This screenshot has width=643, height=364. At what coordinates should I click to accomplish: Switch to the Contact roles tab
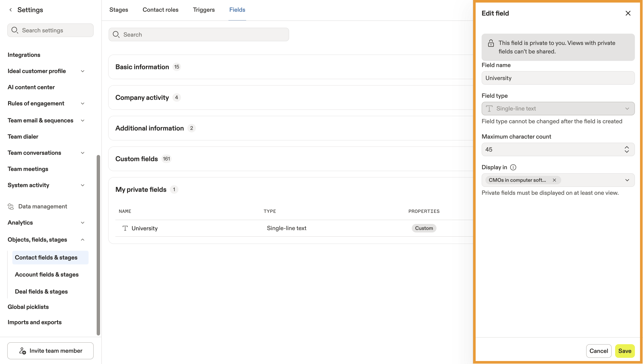(x=160, y=10)
